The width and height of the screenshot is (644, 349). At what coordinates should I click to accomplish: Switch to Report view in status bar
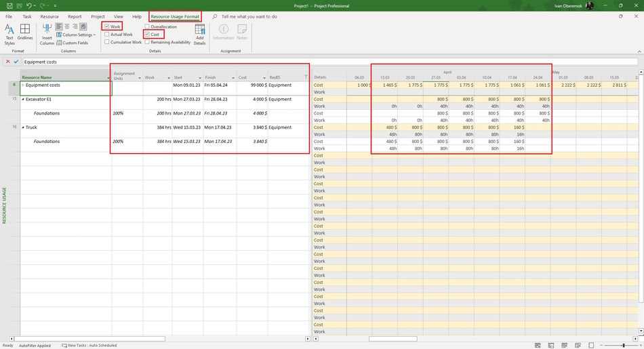click(x=591, y=346)
